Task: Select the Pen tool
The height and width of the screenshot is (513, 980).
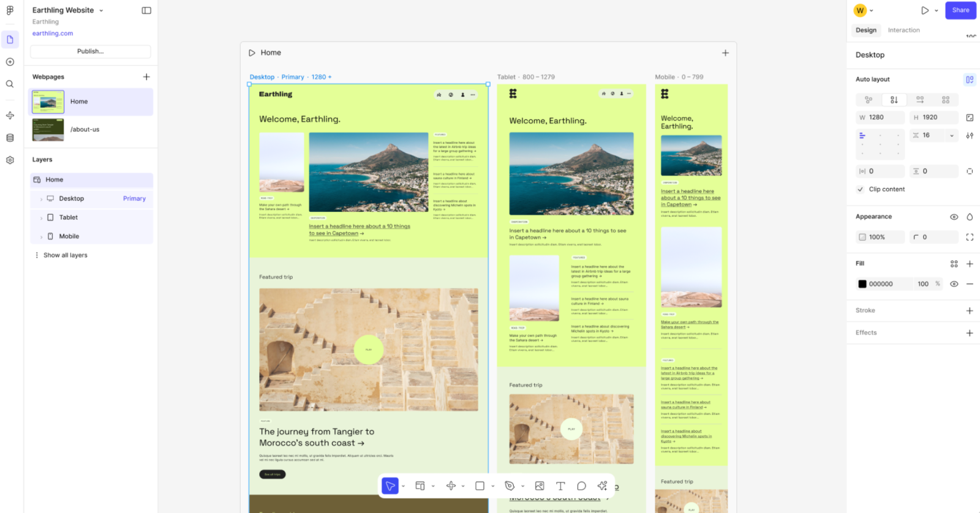Action: coord(510,485)
